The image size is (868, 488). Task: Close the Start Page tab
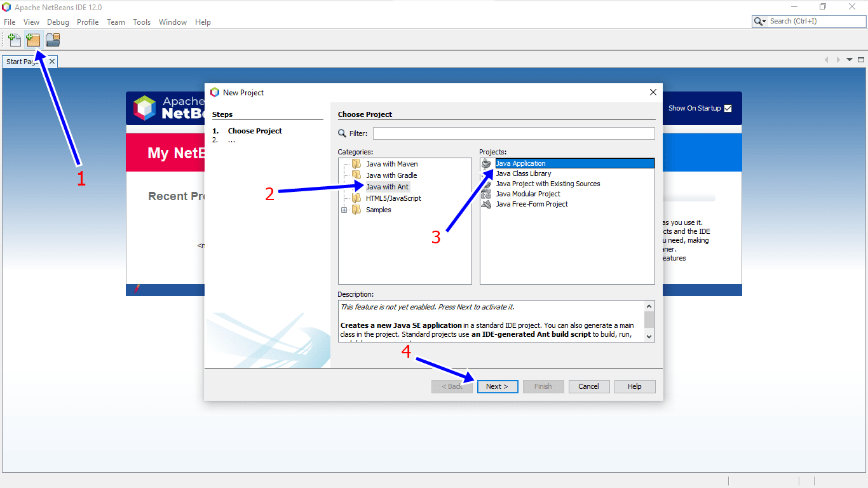coord(52,62)
